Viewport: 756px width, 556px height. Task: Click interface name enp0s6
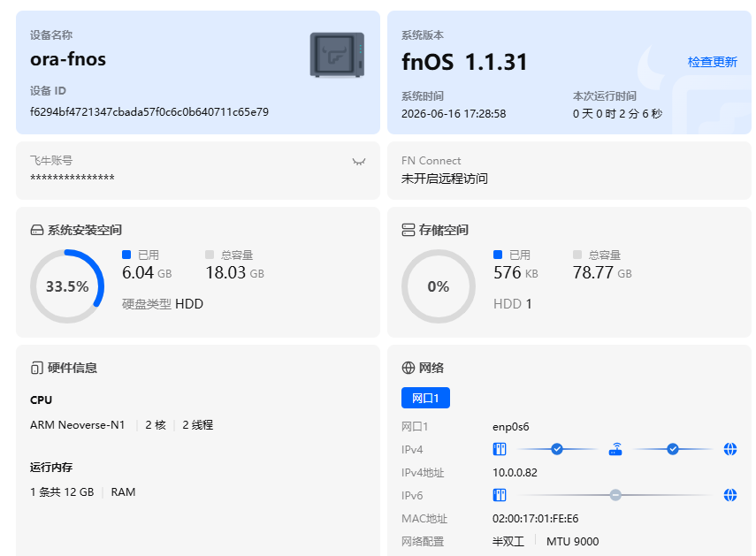tap(510, 427)
